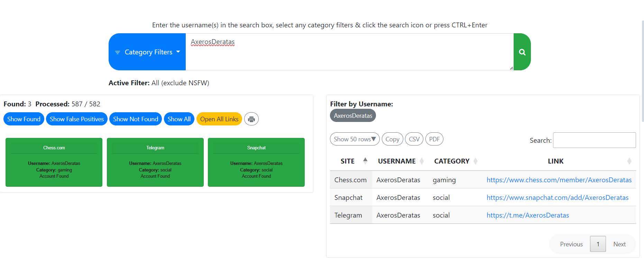This screenshot has height=264, width=644.
Task: Select the Chess.com result card
Action: tap(54, 162)
